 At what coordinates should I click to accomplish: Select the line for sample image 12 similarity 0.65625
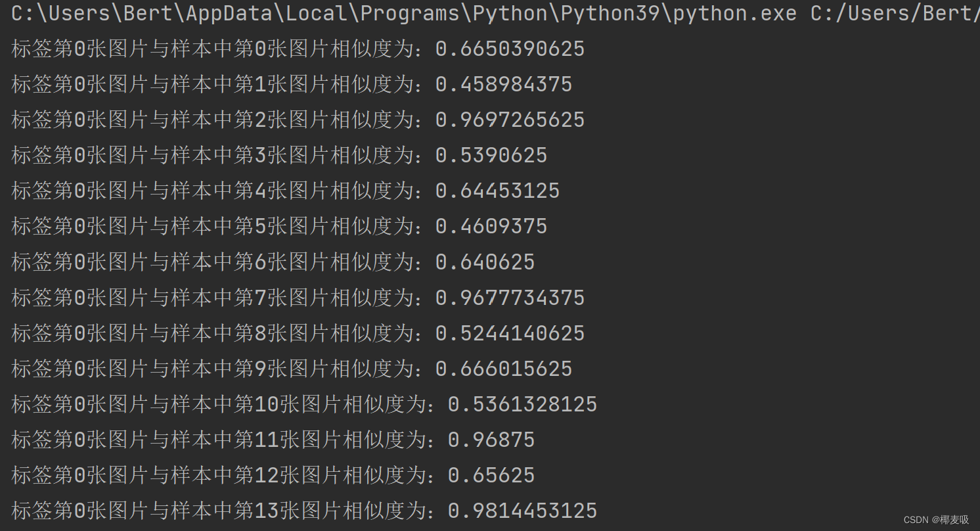(273, 474)
